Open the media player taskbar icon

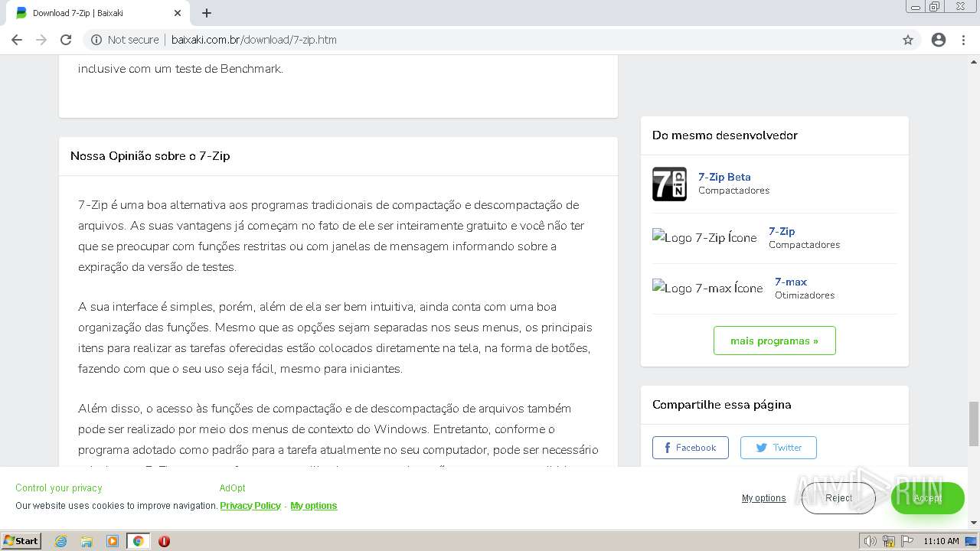[113, 541]
